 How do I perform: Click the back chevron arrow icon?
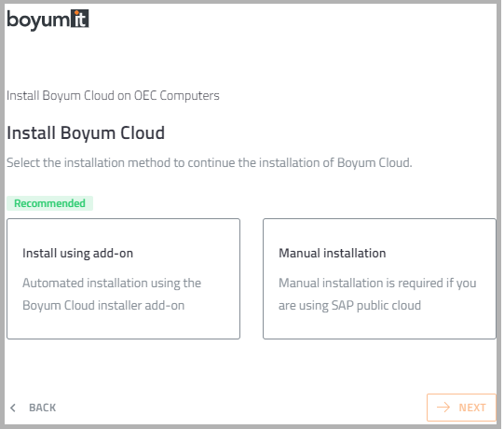(13, 408)
